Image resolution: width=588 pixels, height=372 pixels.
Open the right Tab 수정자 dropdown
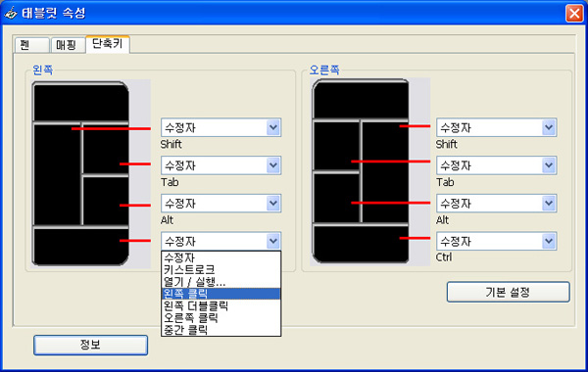click(496, 165)
